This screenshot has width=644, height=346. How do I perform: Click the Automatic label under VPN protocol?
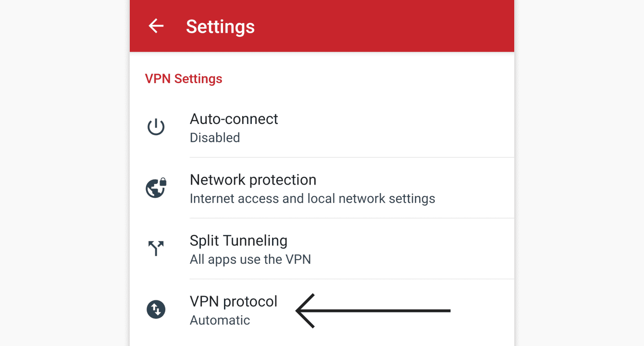pyautogui.click(x=220, y=320)
